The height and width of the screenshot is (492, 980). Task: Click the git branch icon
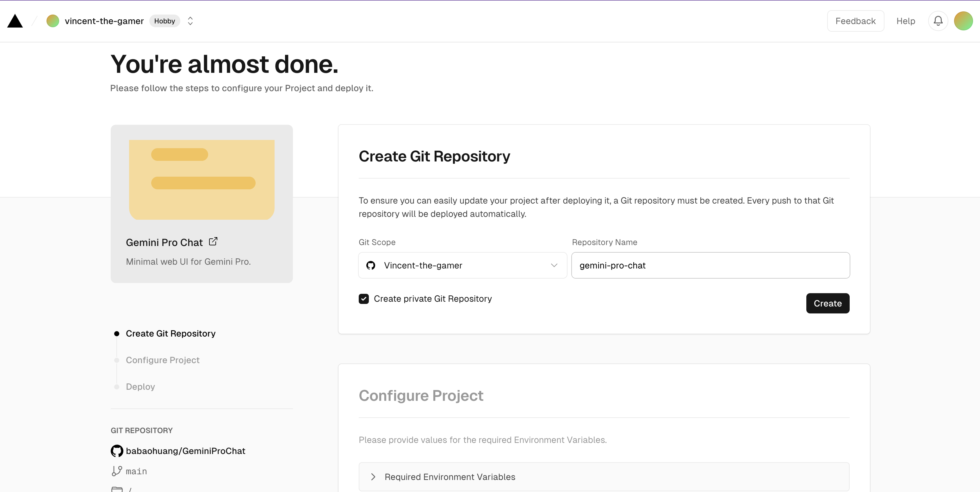(x=117, y=471)
